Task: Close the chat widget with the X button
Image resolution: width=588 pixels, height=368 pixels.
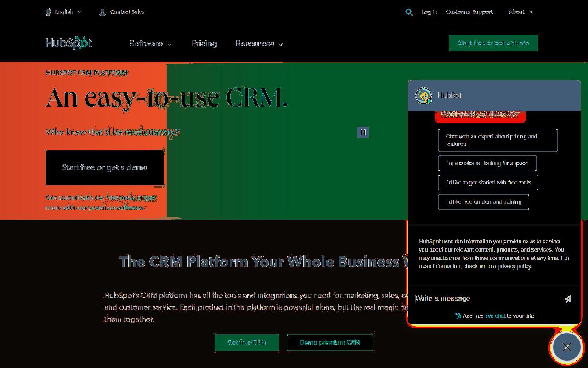Action: (567, 347)
